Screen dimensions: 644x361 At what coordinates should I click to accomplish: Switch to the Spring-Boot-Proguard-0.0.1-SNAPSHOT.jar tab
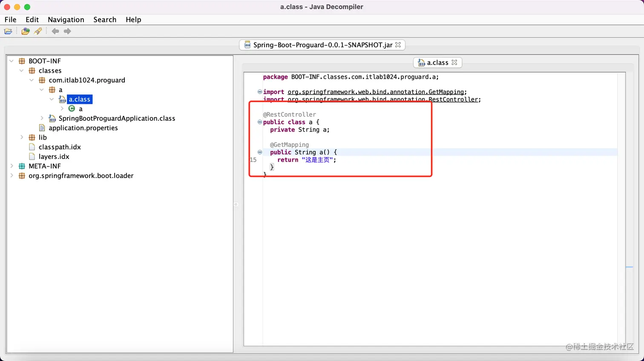pos(322,45)
